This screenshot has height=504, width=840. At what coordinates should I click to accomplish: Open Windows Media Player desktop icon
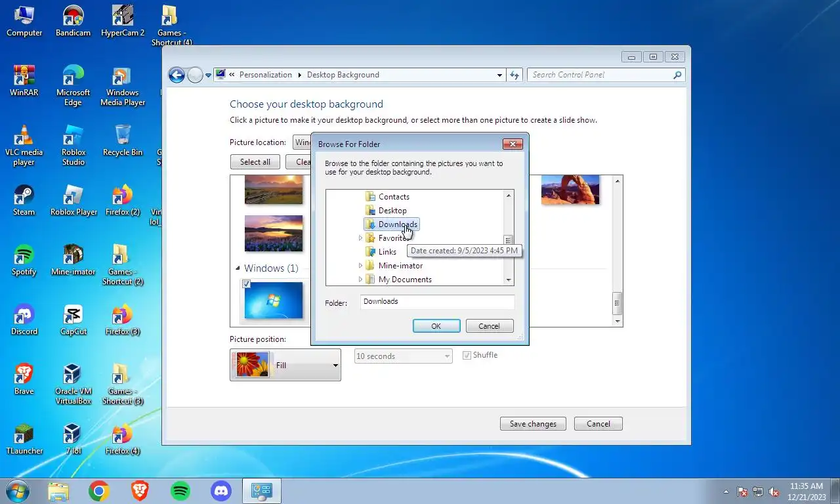pos(122,85)
